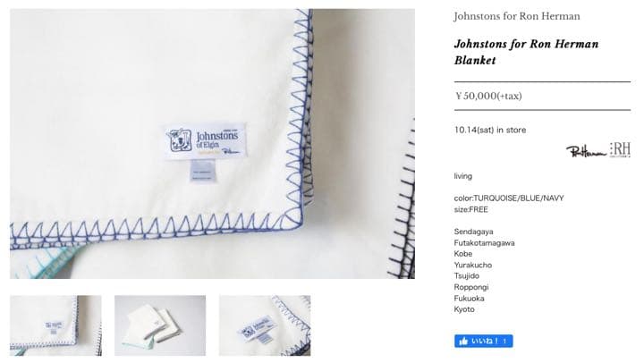644x363 pixels.
Task: Select the Fukuoka store link
Action: tap(469, 298)
